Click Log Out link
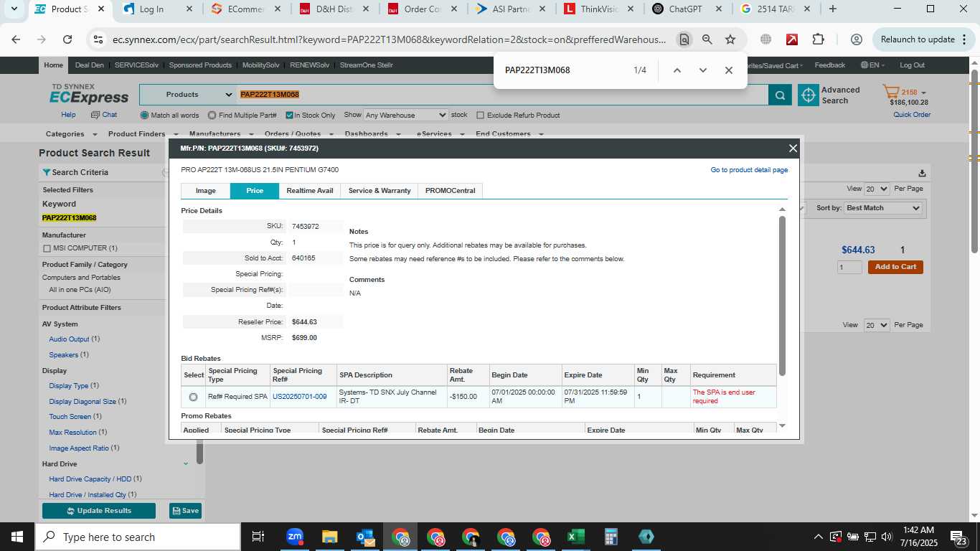The width and height of the screenshot is (980, 551). (x=912, y=65)
